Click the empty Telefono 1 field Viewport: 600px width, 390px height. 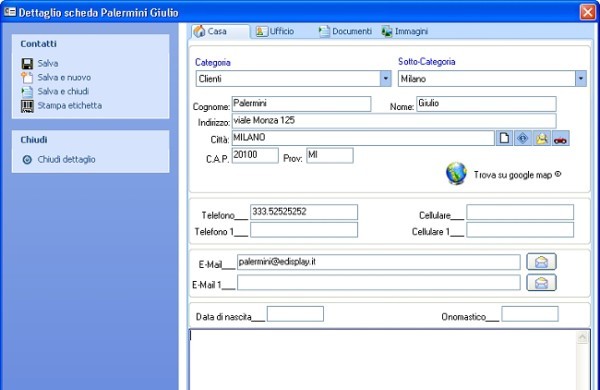click(304, 230)
